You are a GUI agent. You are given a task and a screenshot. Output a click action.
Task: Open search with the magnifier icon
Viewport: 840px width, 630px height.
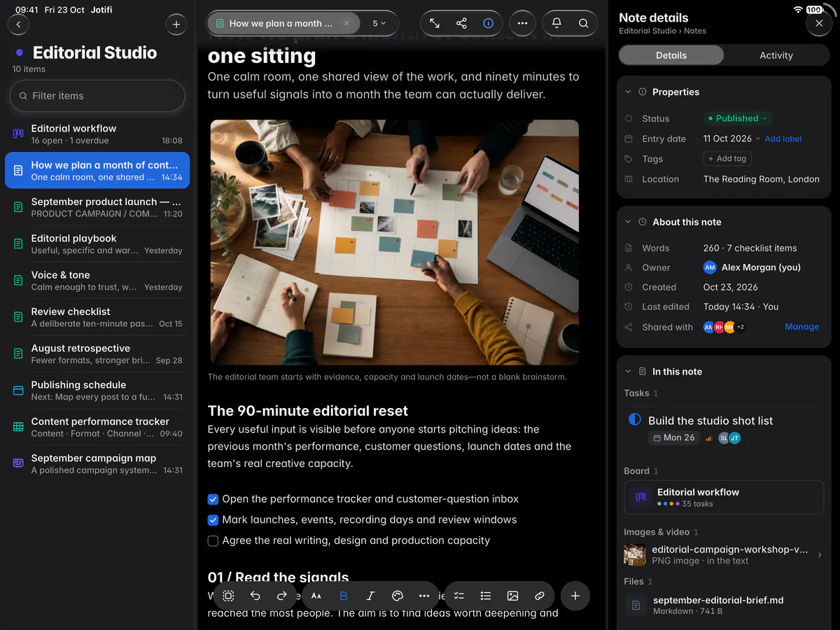point(583,23)
